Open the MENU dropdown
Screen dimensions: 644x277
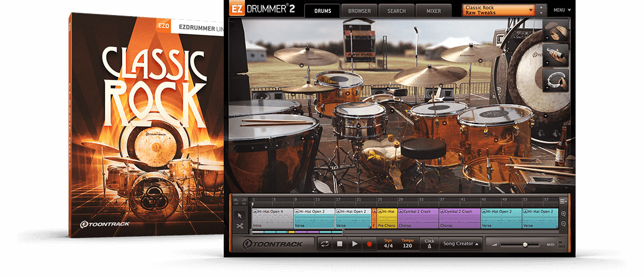562,10
